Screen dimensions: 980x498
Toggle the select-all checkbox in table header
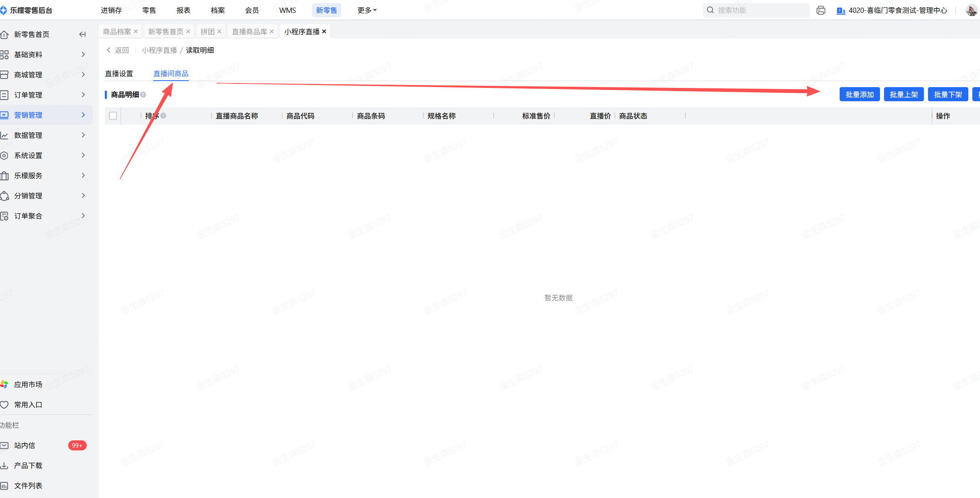tap(113, 116)
